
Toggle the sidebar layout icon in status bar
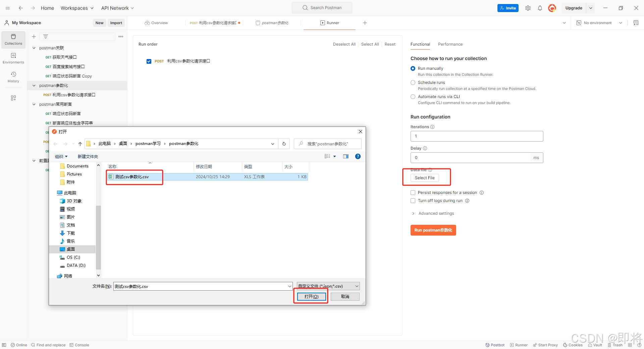coord(4,345)
